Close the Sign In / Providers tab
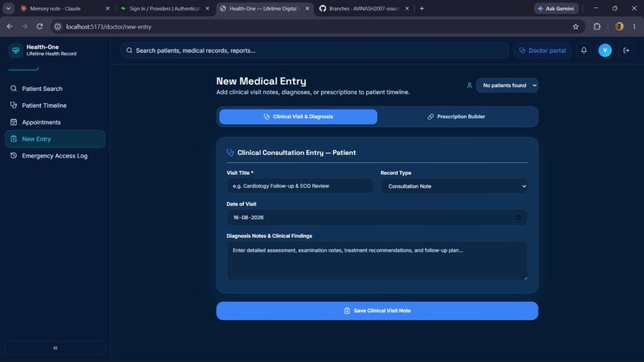This screenshot has height=362, width=644. click(x=208, y=8)
